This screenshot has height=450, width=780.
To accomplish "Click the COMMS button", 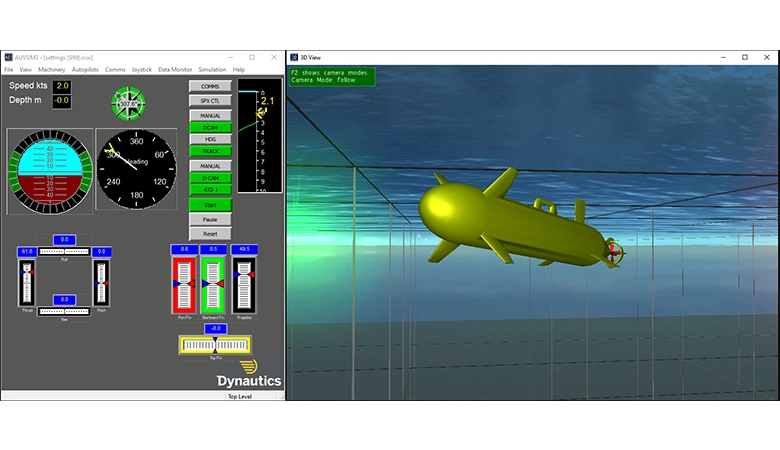I will 210,87.
